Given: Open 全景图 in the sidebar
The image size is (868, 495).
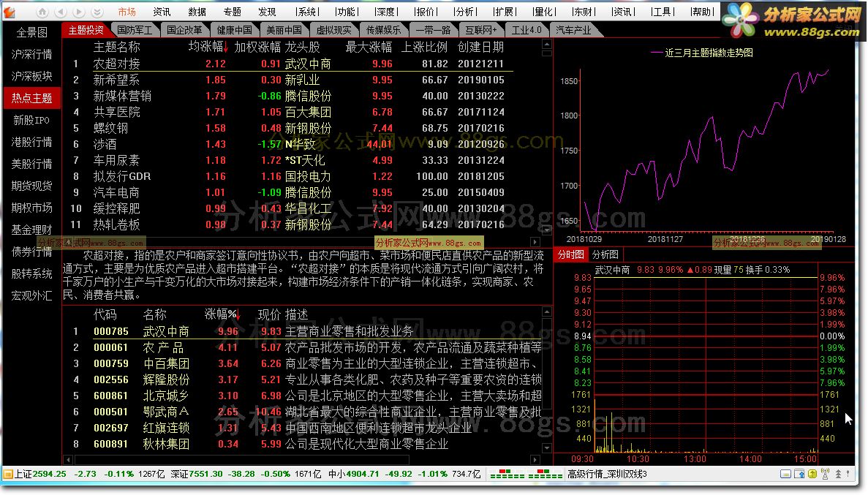Looking at the screenshot, I should pyautogui.click(x=31, y=33).
